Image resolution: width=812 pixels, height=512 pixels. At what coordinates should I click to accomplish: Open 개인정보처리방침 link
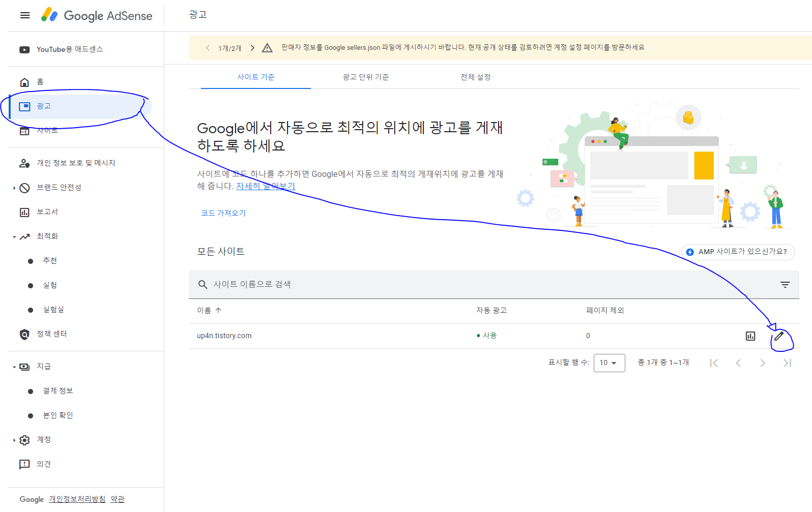[x=77, y=499]
